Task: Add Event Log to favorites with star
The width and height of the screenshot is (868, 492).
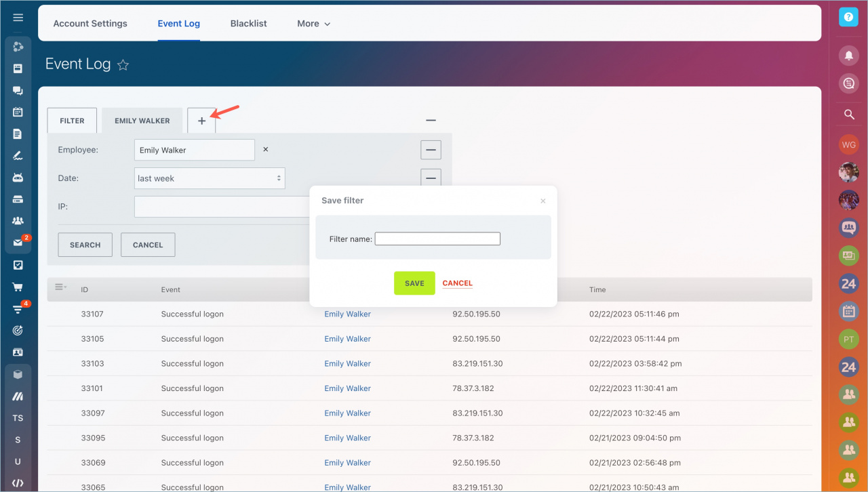Action: pyautogui.click(x=123, y=65)
